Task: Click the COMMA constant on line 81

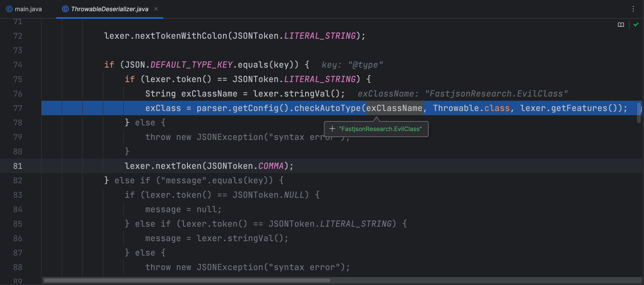Action: (x=271, y=166)
